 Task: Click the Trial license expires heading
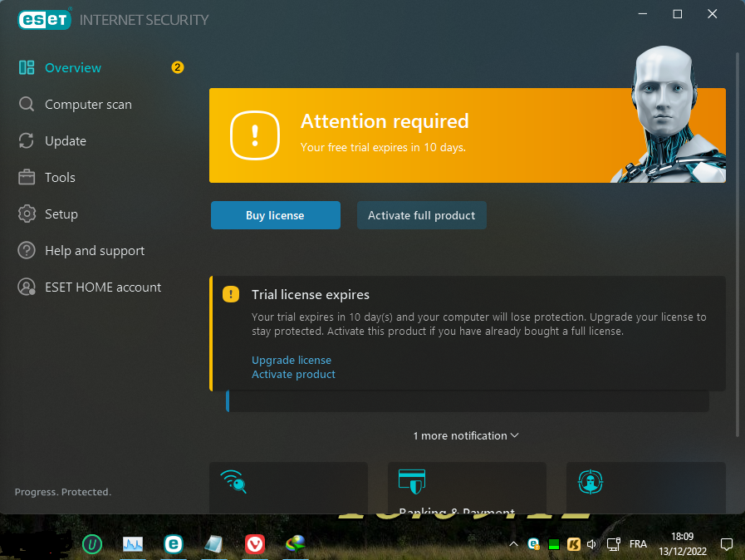[311, 295]
